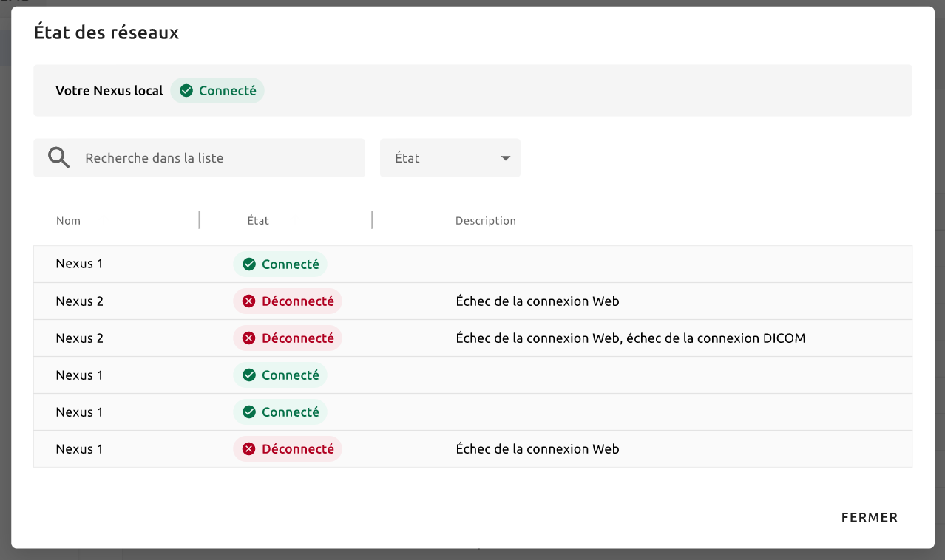Screen dimensions: 945x560
Task: Select the État column header in the table
Action: coord(258,221)
